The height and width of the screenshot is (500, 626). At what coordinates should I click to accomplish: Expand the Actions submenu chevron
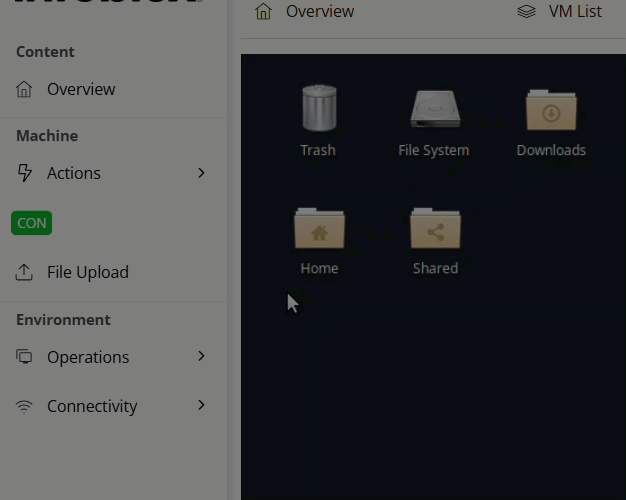point(201,173)
